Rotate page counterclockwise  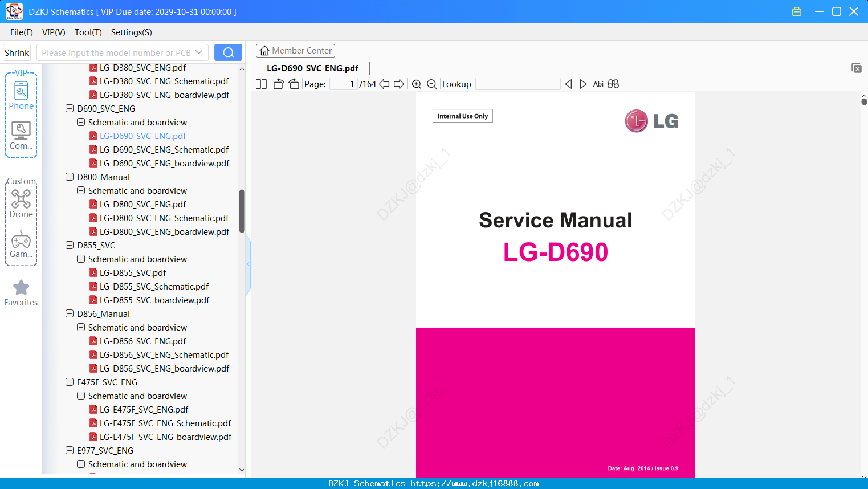point(278,84)
